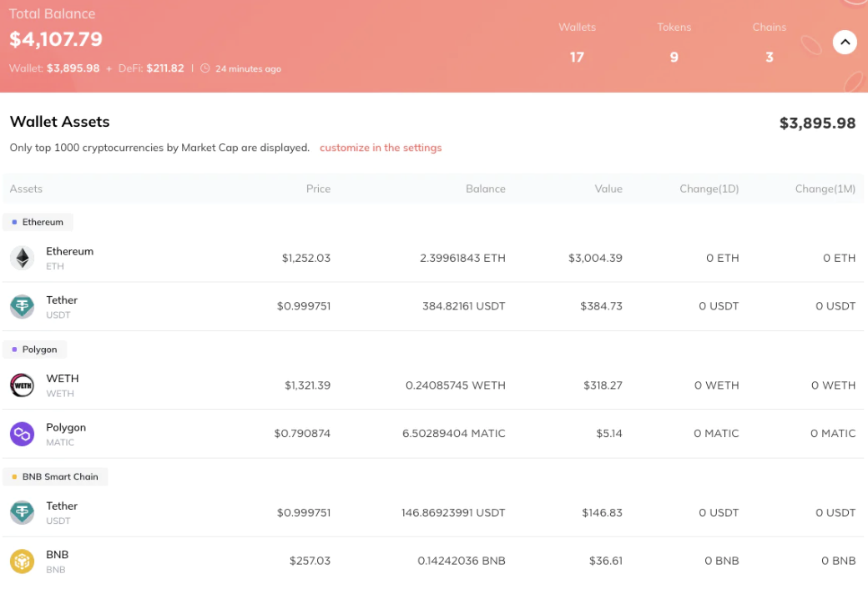Click the Change(1M) column header
The width and height of the screenshot is (868, 594).
click(x=825, y=189)
